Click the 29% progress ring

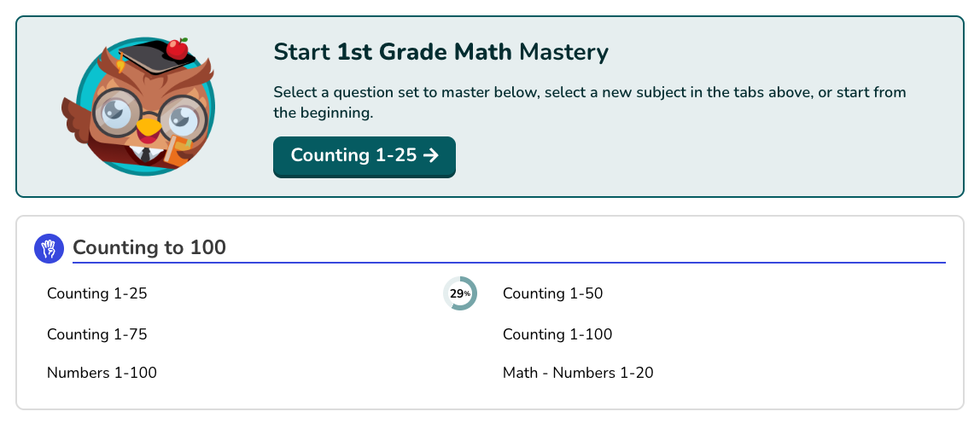coord(460,293)
